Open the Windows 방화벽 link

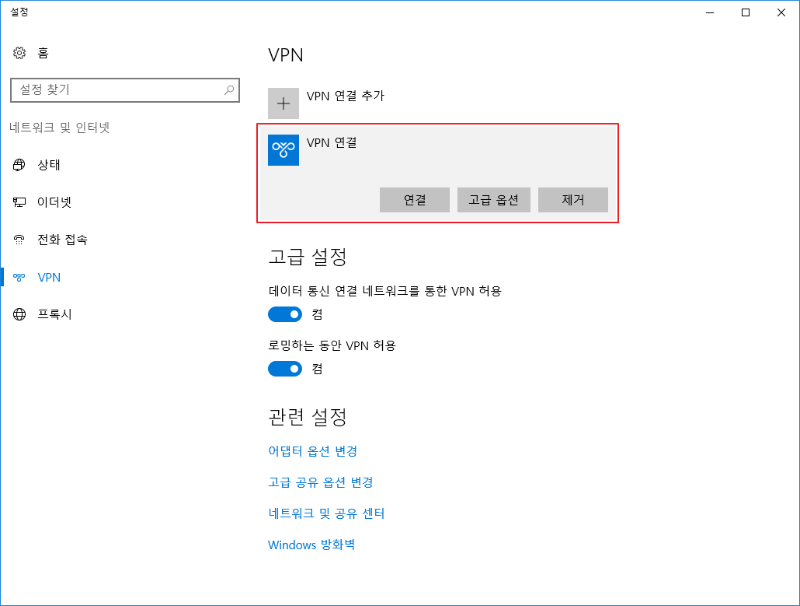pyautogui.click(x=311, y=545)
